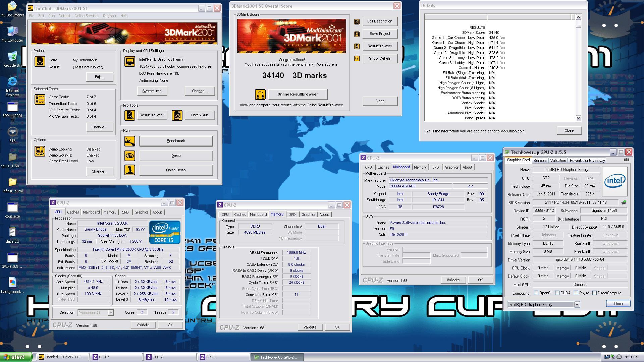Switch to SPD tab in CPU-Z Memory window

point(292,215)
